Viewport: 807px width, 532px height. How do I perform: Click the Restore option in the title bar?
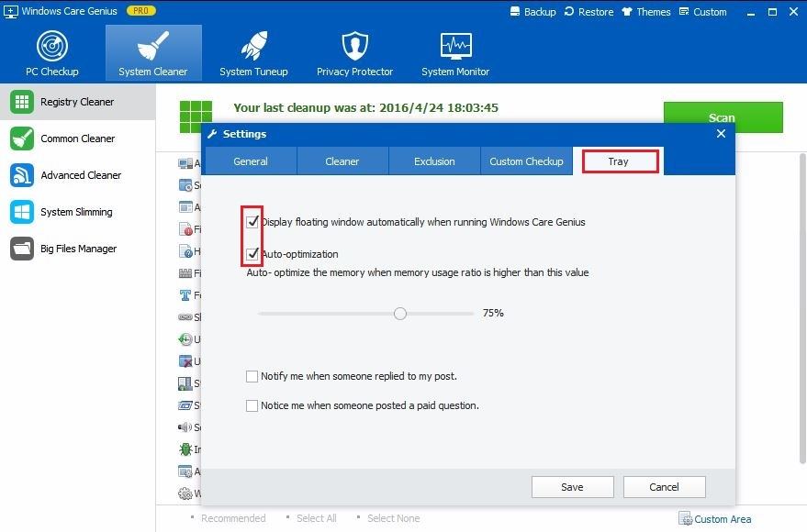tap(588, 12)
